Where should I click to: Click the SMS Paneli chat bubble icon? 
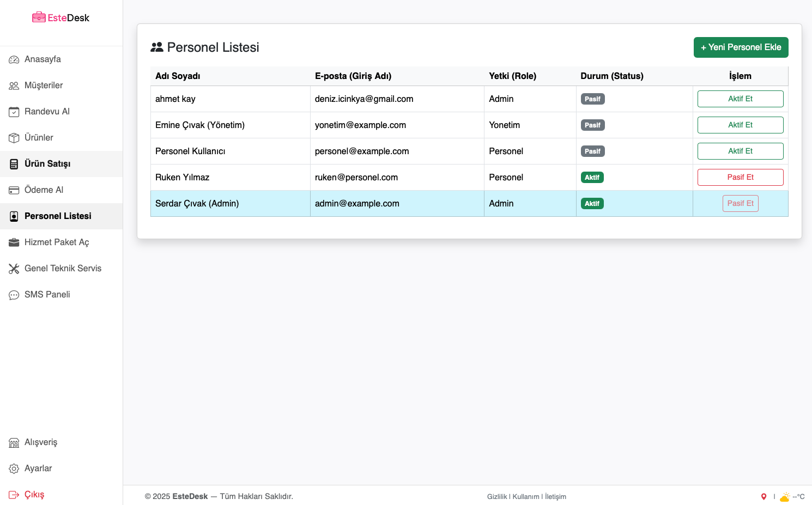[14, 295]
